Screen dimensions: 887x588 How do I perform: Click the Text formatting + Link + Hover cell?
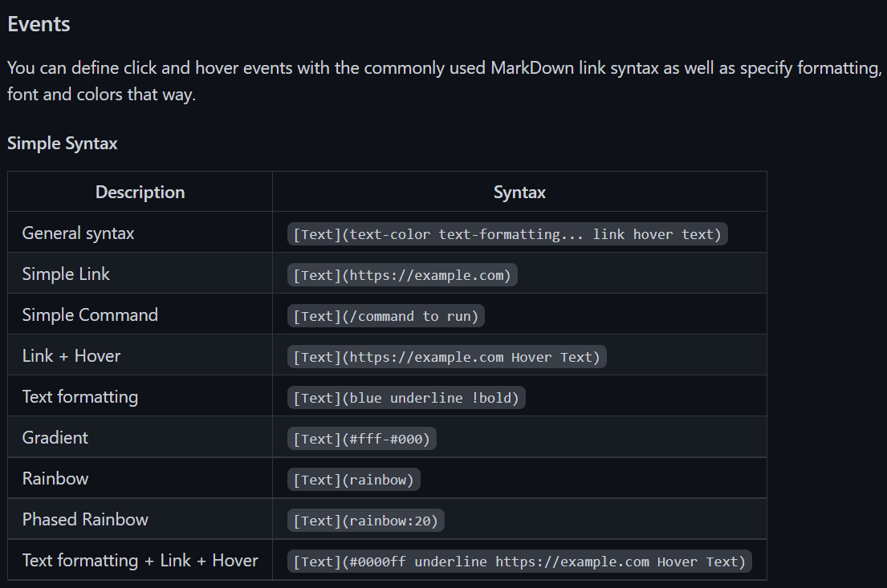pos(140,560)
